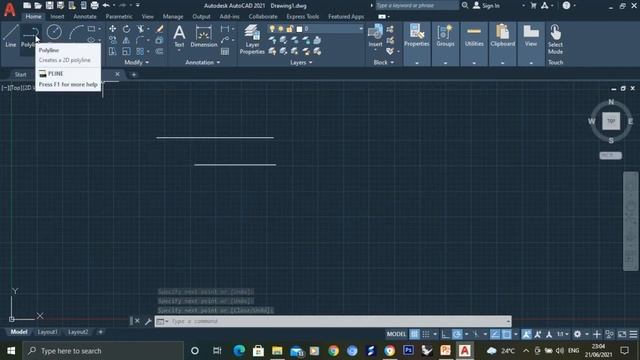Toggle annotation objects visibility in status bar

pyautogui.click(x=527, y=334)
